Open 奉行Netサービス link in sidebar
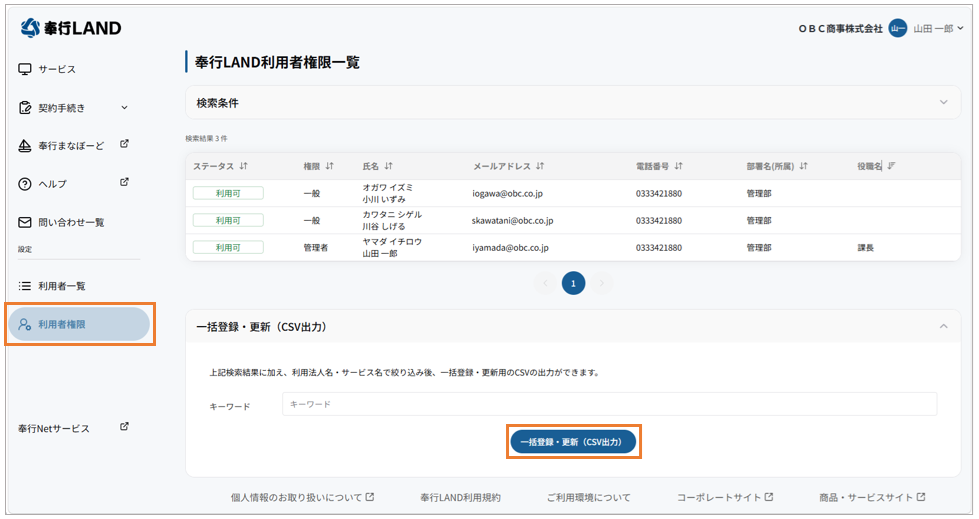Image resolution: width=979 pixels, height=519 pixels. (x=54, y=428)
